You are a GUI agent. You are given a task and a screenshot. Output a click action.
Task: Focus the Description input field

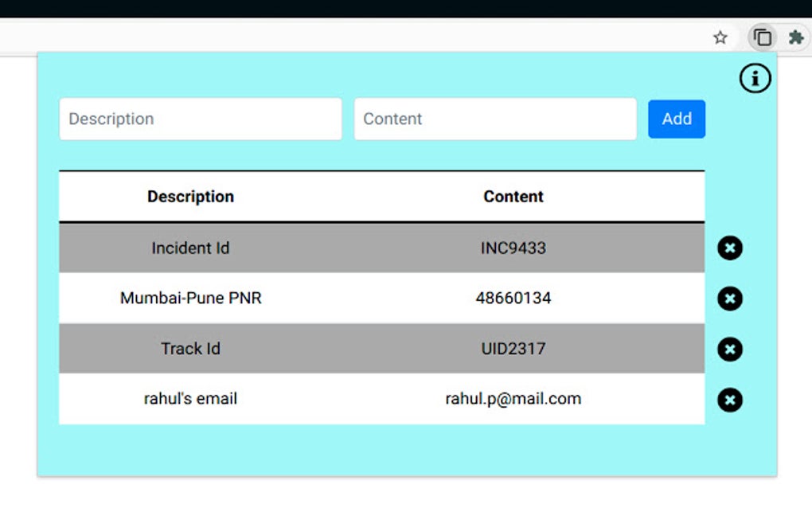[x=201, y=119]
